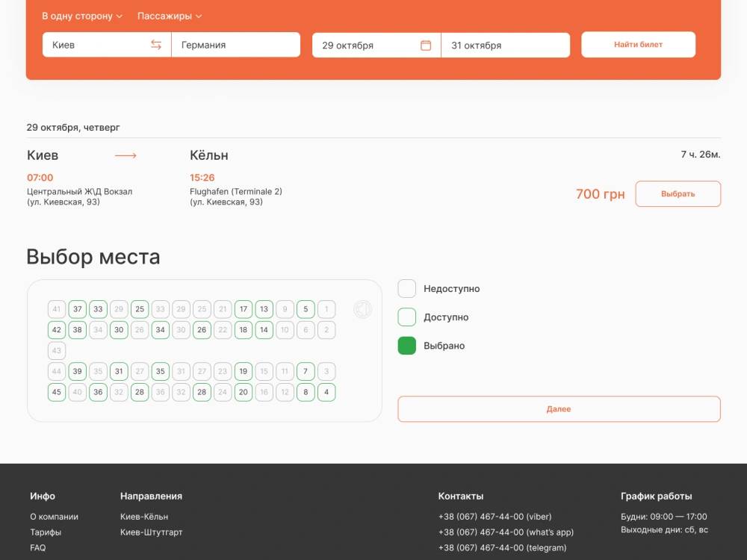Choose available seat 18
The width and height of the screenshot is (747, 560).
pos(244,330)
